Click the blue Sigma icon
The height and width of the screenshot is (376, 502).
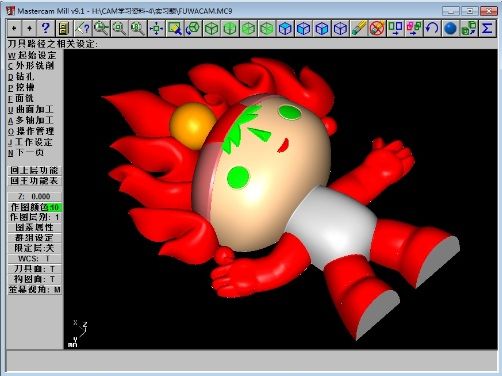point(487,28)
